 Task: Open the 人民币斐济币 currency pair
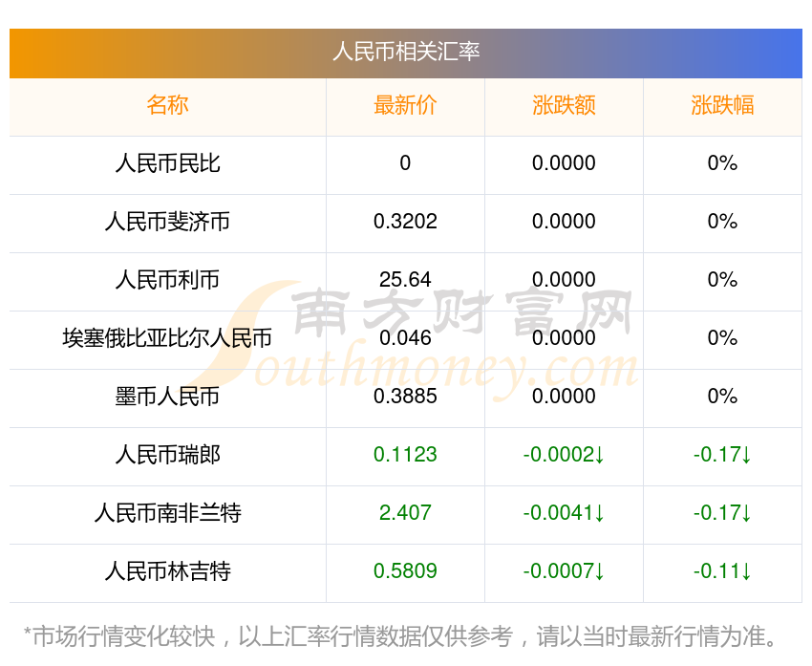(x=167, y=222)
